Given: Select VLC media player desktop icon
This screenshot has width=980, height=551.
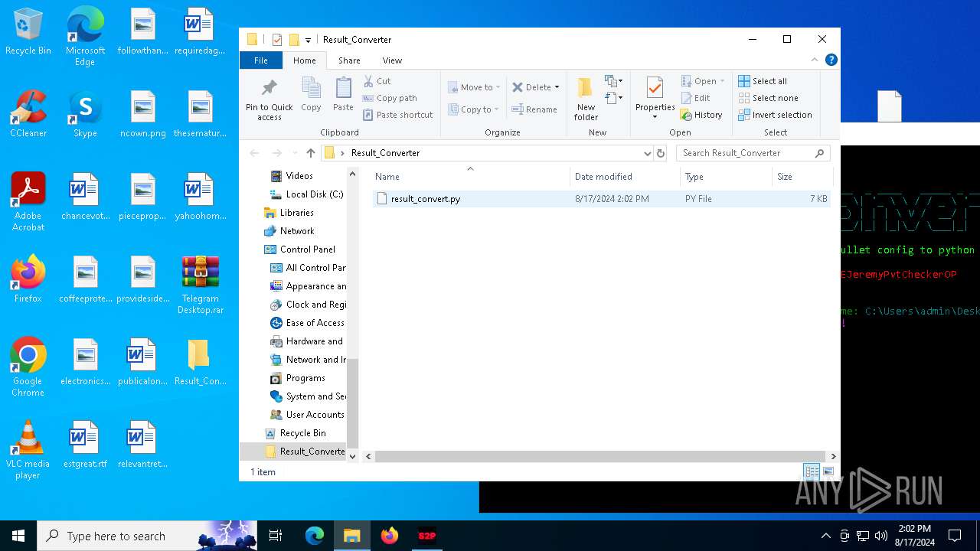Looking at the screenshot, I should [28, 450].
